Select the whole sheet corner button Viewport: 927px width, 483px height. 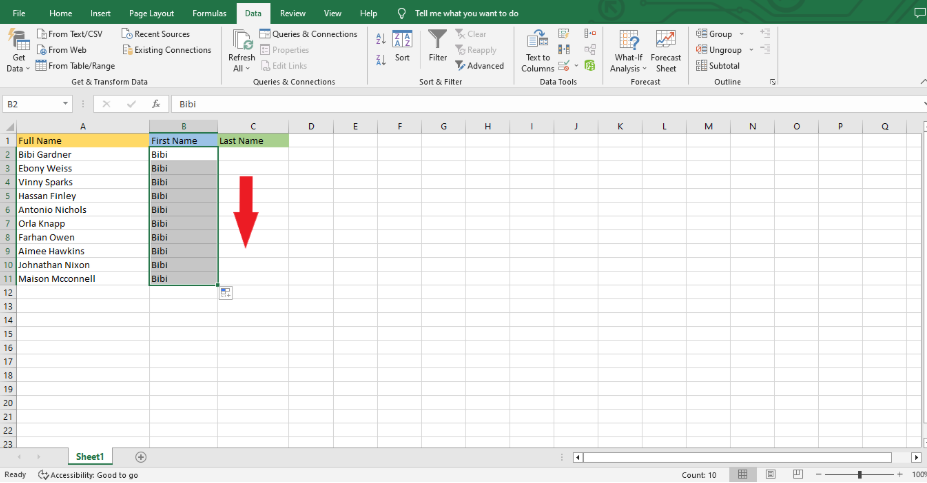8,127
